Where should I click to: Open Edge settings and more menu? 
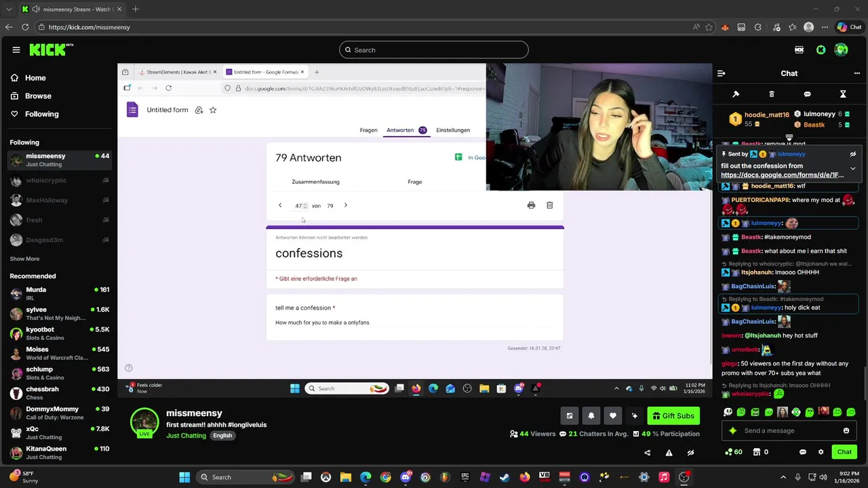(825, 27)
